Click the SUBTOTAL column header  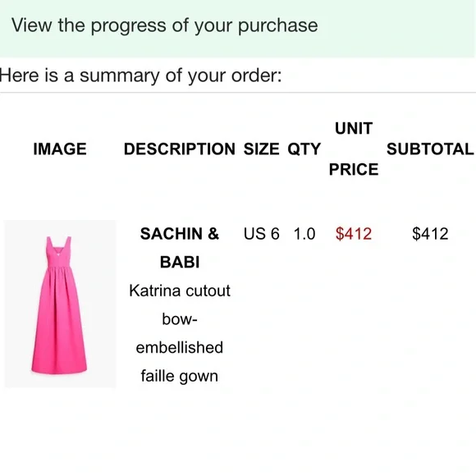(430, 149)
